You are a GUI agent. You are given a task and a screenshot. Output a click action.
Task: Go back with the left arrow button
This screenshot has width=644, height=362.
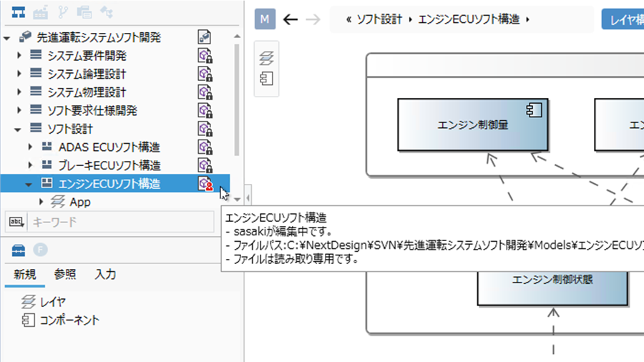tap(290, 19)
